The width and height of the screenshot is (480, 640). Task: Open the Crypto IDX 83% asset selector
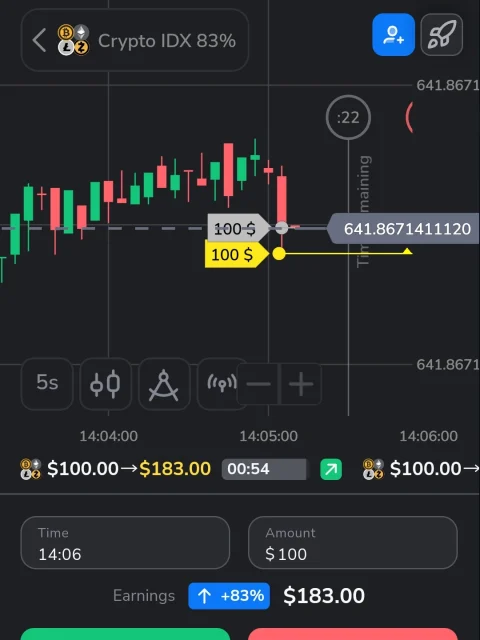135,40
